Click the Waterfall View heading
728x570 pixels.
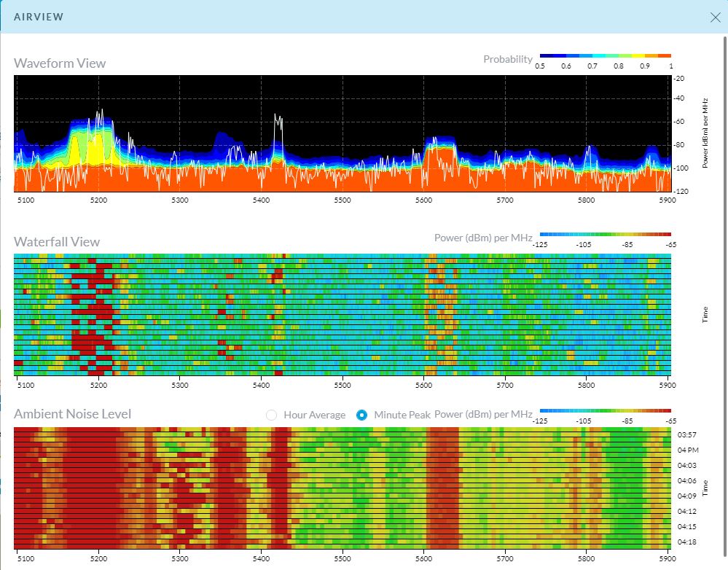point(57,242)
